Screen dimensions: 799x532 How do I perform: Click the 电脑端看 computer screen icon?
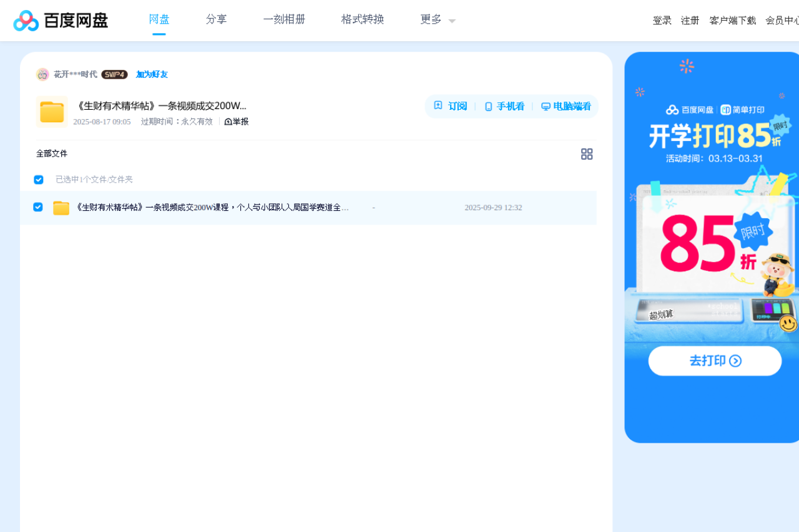coord(545,106)
